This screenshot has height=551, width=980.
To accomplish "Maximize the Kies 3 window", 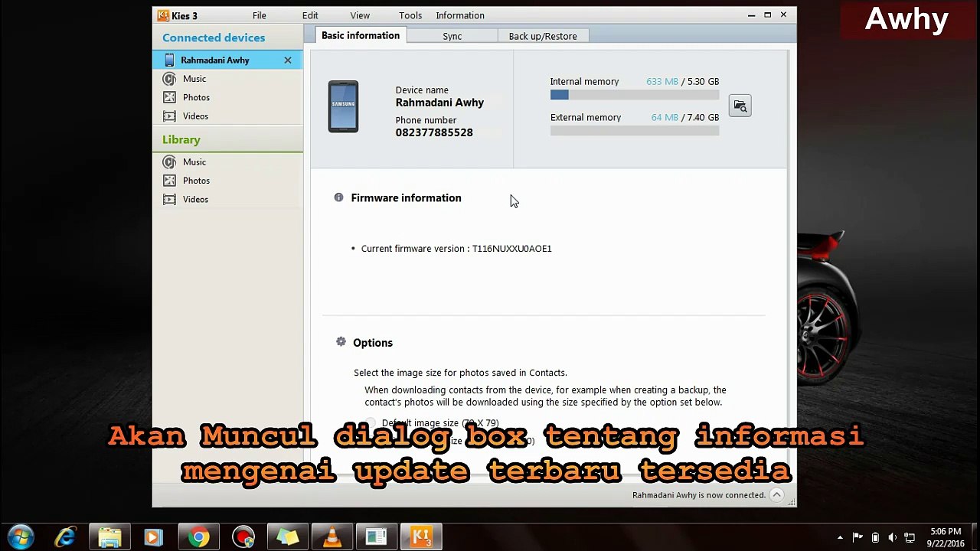I will coord(767,15).
